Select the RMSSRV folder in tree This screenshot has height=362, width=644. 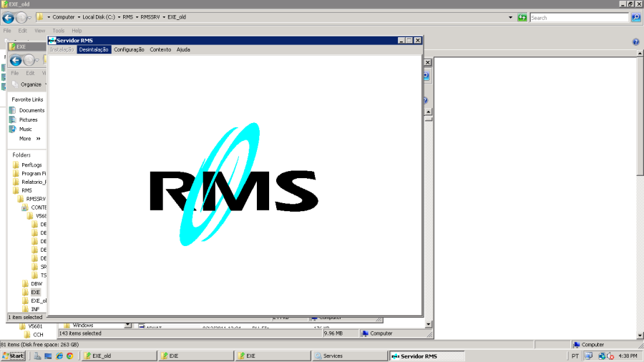(x=36, y=199)
